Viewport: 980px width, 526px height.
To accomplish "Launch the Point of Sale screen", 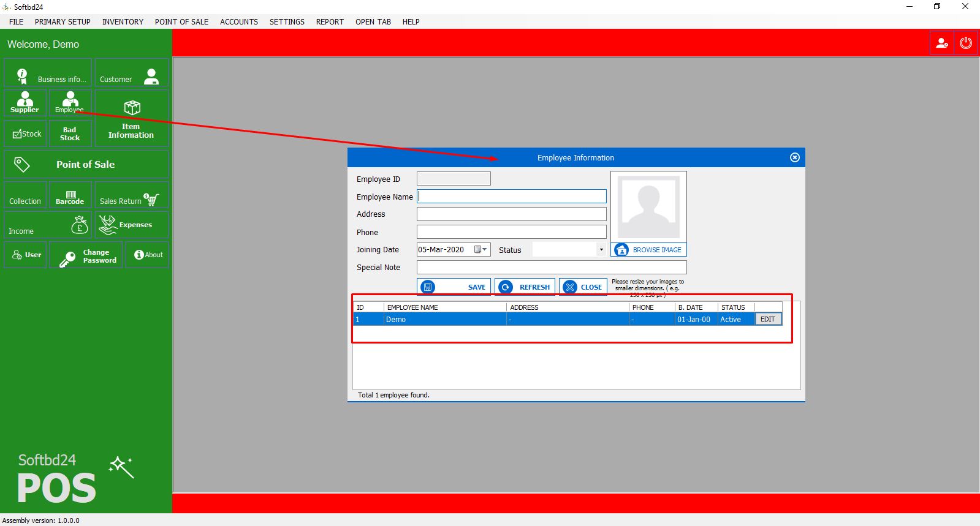I will click(x=86, y=164).
